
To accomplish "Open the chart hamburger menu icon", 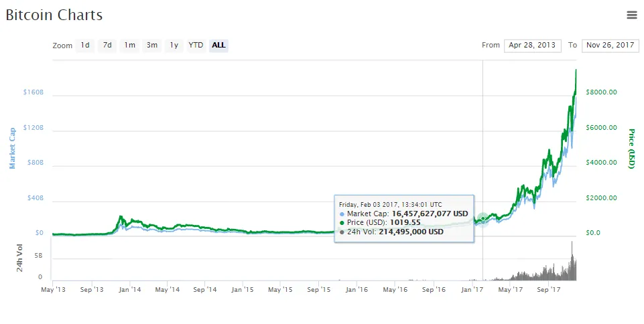I will [632, 15].
